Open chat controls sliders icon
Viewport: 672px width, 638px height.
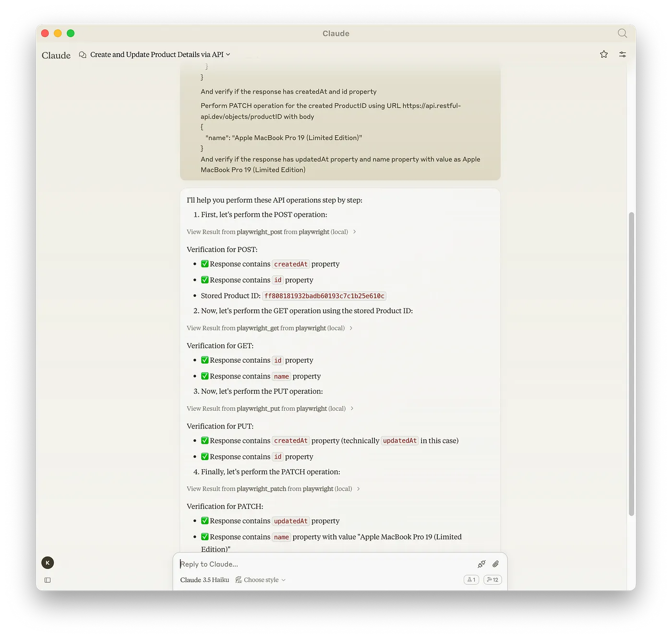pyautogui.click(x=623, y=54)
